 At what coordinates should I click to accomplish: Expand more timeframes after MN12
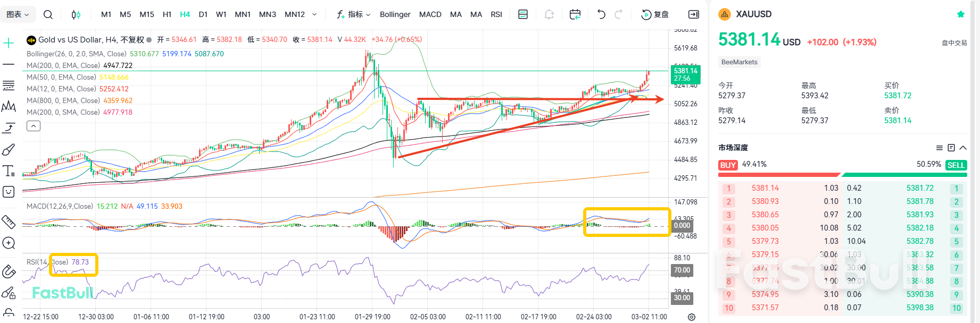314,14
